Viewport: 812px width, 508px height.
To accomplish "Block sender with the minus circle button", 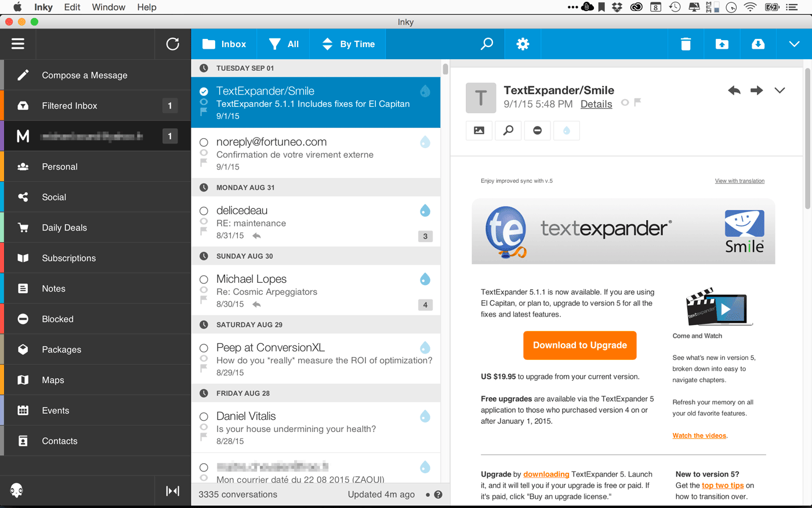I will 538,131.
